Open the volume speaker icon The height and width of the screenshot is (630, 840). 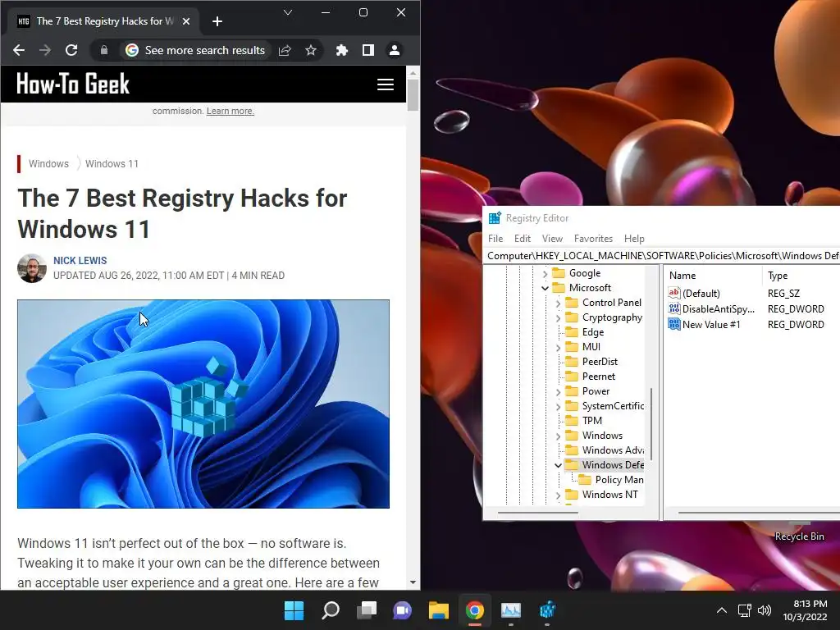tap(765, 610)
